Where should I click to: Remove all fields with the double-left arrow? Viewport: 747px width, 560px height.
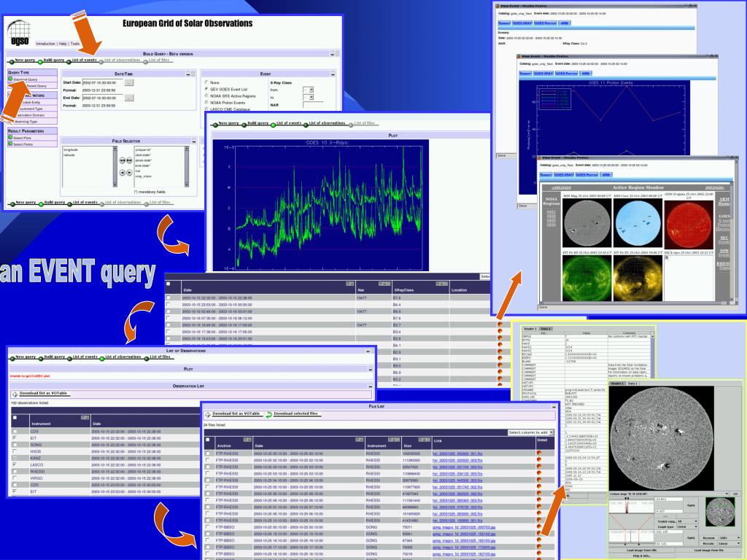[x=123, y=160]
